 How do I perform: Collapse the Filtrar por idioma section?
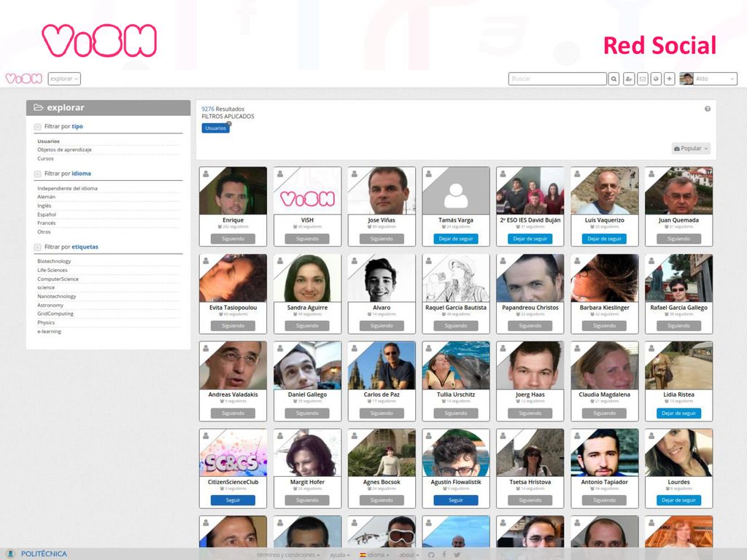[37, 174]
